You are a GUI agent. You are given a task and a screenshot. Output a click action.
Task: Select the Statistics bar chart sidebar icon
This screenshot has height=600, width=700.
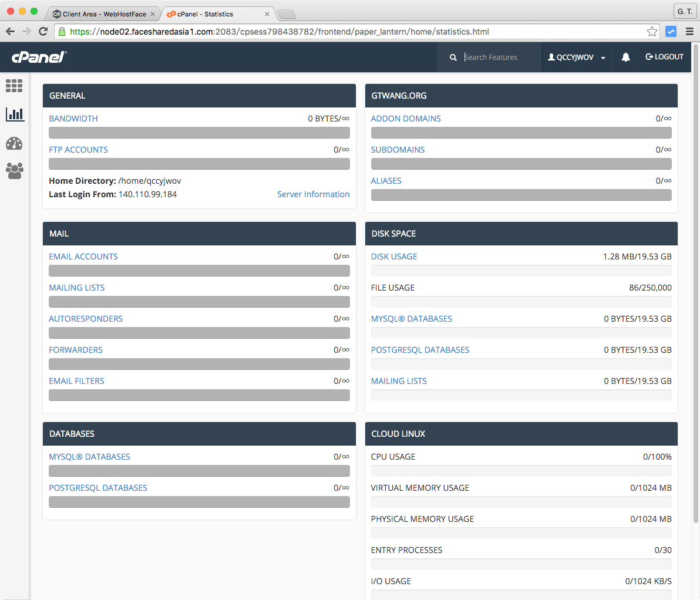[x=14, y=114]
